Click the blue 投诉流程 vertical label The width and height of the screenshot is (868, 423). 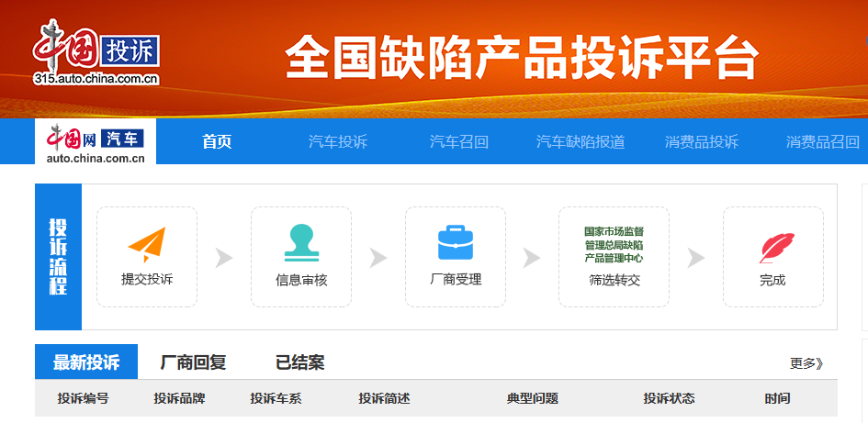click(58, 257)
